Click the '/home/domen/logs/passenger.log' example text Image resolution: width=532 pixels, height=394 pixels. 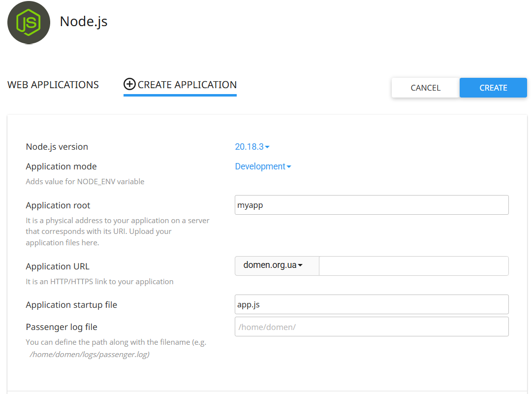(89, 354)
